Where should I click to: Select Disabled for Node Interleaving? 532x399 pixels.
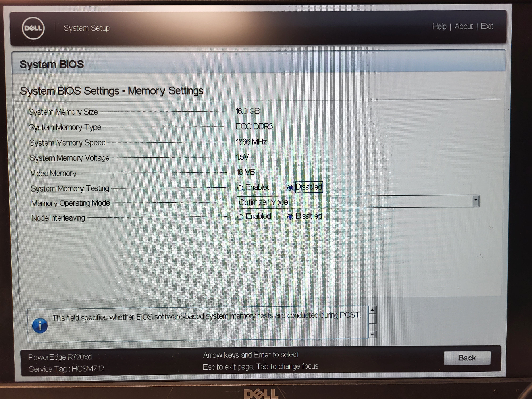290,217
